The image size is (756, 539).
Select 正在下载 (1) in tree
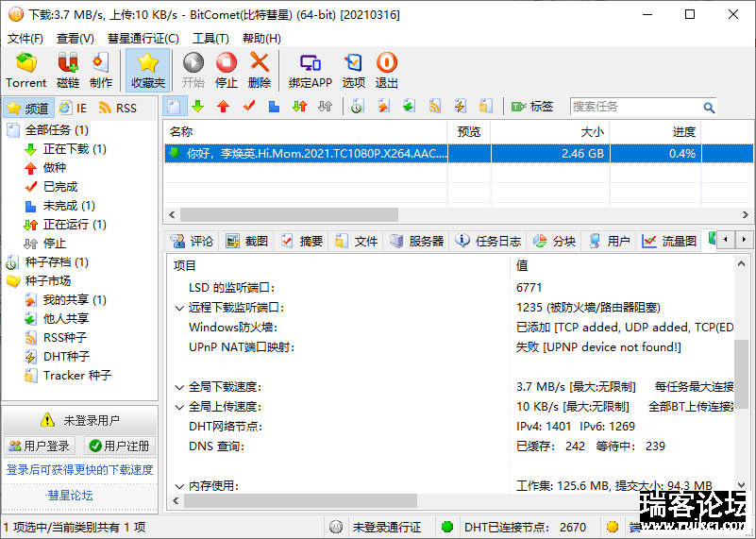(x=75, y=149)
